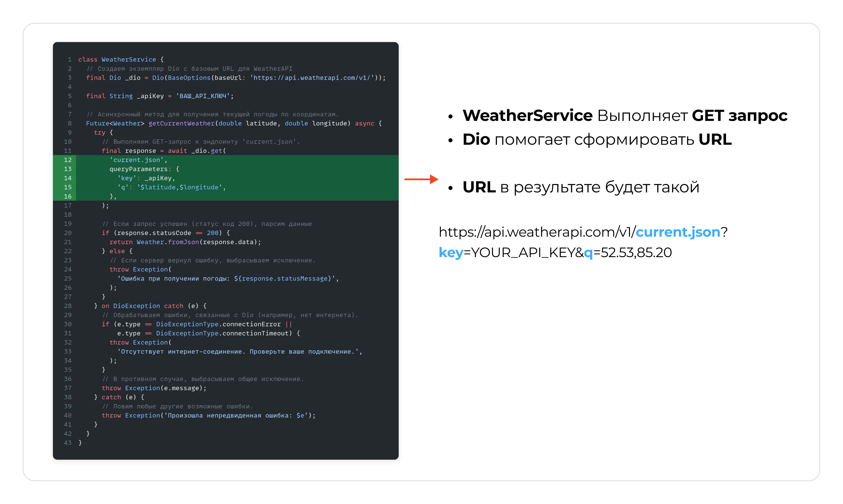Click line number 12 in code gutter
Image resolution: width=843 pixels, height=504 pixels.
[68, 159]
